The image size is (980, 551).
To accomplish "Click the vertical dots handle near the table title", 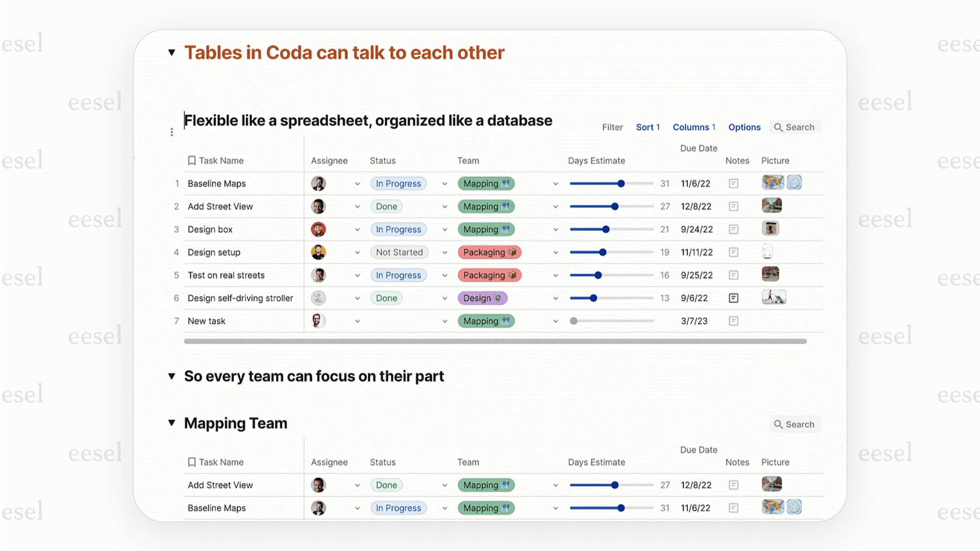I will [x=172, y=132].
